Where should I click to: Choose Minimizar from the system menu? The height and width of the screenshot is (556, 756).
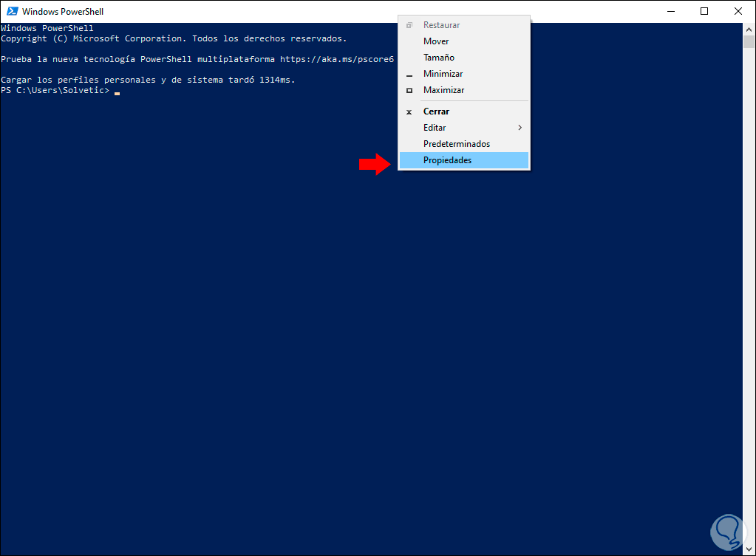[464, 74]
